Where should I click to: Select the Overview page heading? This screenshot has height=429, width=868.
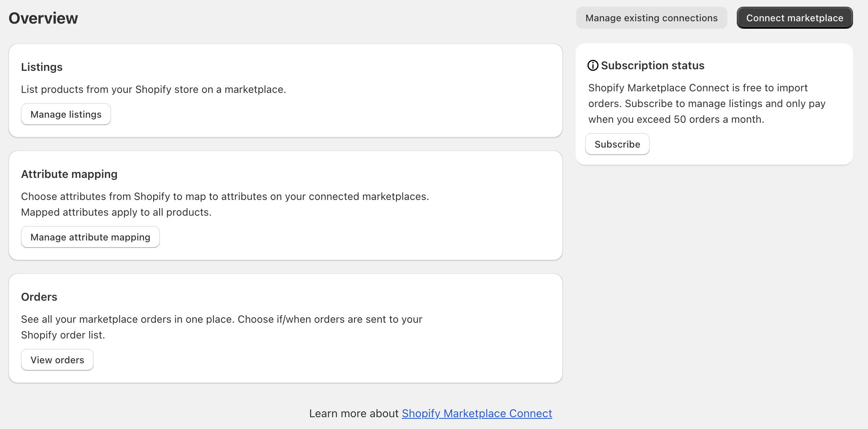click(43, 18)
